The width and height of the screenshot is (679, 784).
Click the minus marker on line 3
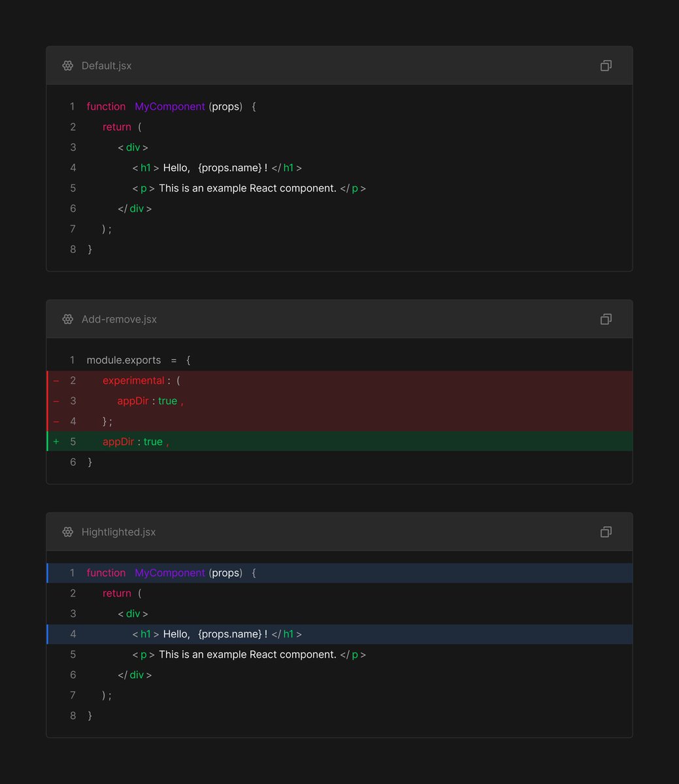point(56,400)
